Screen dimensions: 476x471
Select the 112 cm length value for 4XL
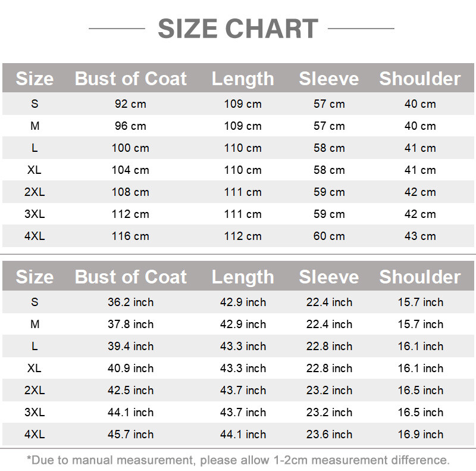click(x=243, y=236)
